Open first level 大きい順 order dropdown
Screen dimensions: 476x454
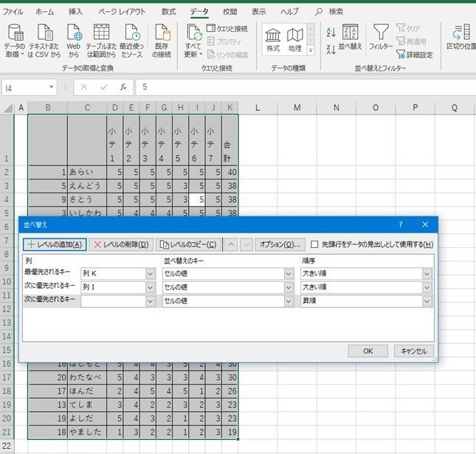click(x=427, y=274)
